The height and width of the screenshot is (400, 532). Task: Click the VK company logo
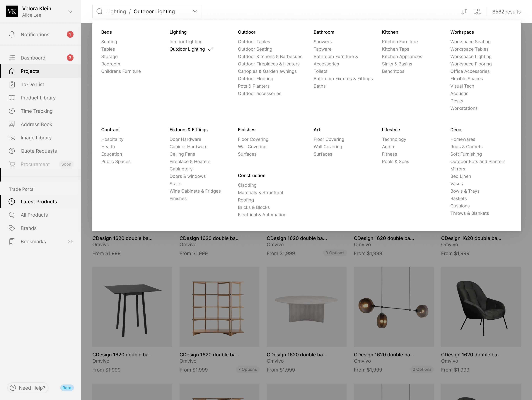pos(12,11)
